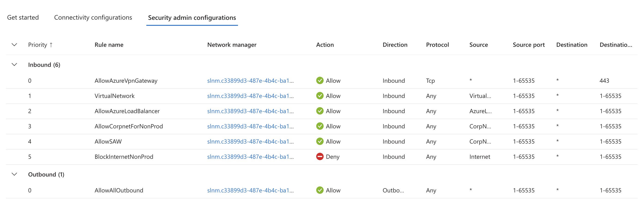Click the Priority ascending sort arrow
This screenshot has width=644, height=206.
51,45
